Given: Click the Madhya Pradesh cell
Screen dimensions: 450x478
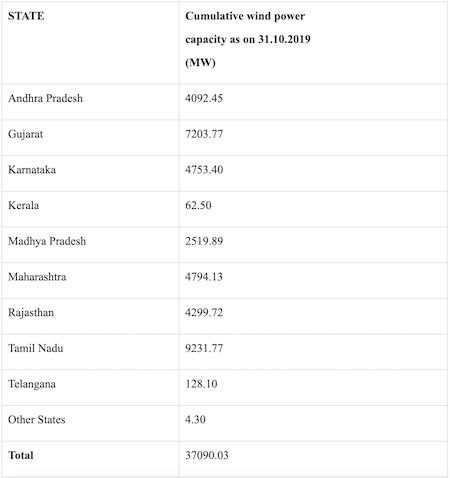Looking at the screenshot, I should tap(47, 241).
